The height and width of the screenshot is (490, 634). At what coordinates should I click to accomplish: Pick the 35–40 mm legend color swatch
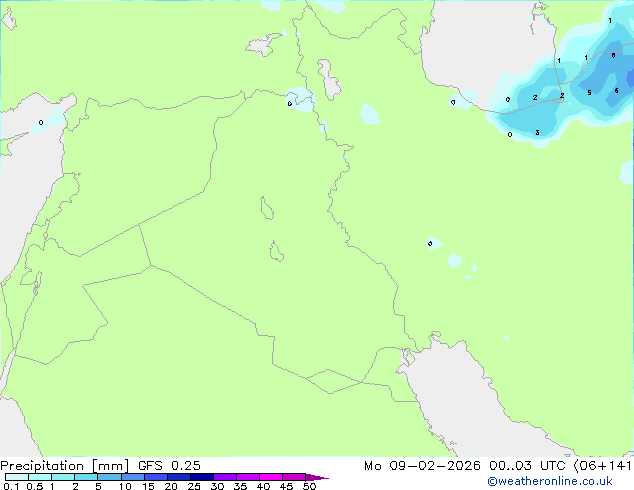click(x=248, y=477)
